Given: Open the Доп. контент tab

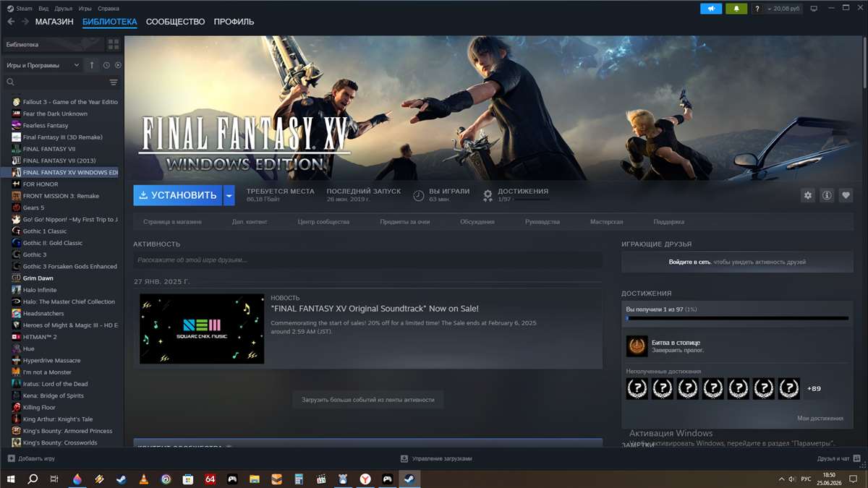Looking at the screenshot, I should pyautogui.click(x=250, y=222).
